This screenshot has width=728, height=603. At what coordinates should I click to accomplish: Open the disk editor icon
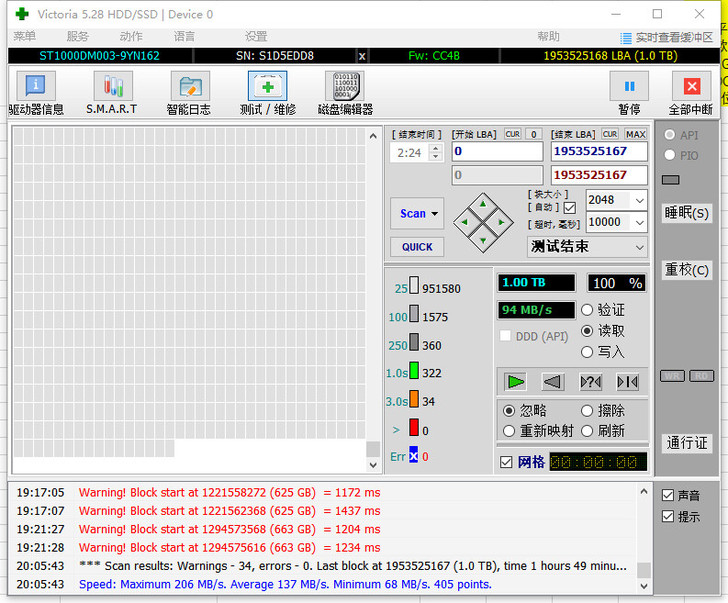(x=344, y=86)
